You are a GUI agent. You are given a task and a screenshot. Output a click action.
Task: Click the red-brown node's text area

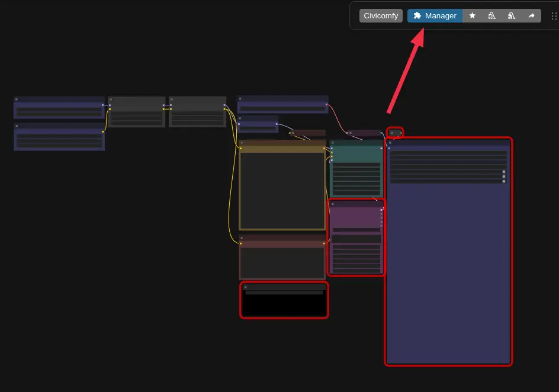click(x=282, y=262)
